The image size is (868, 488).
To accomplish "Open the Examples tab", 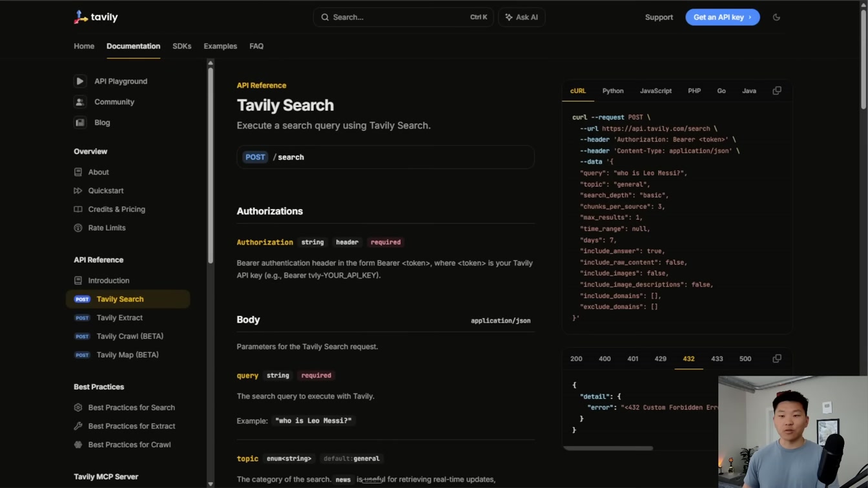I will click(220, 46).
